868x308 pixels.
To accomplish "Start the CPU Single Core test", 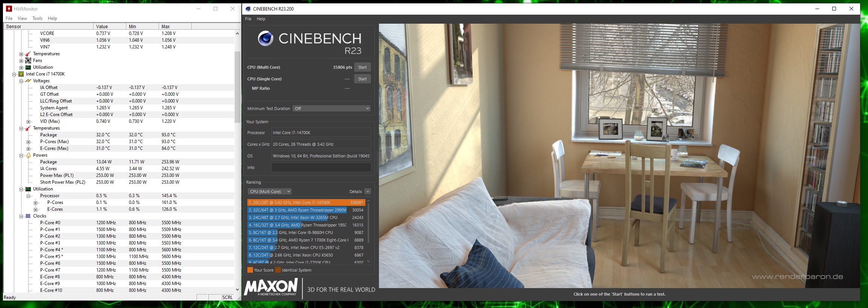I will coord(362,79).
